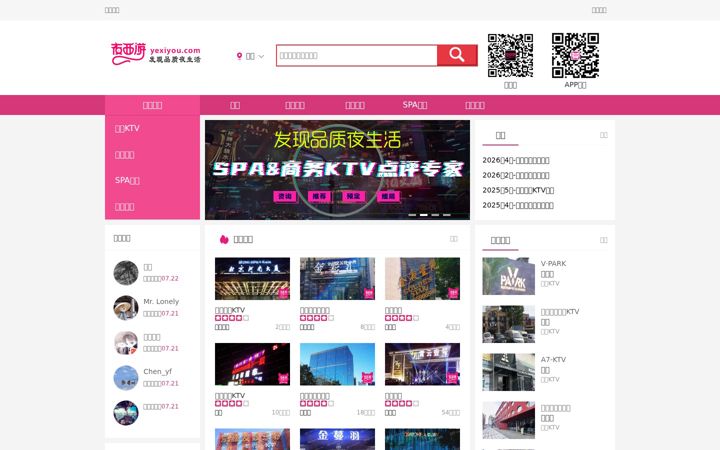This screenshot has width=720, height=450.
Task: Click the KTV venue title above 10 reviews
Action: [x=230, y=396]
